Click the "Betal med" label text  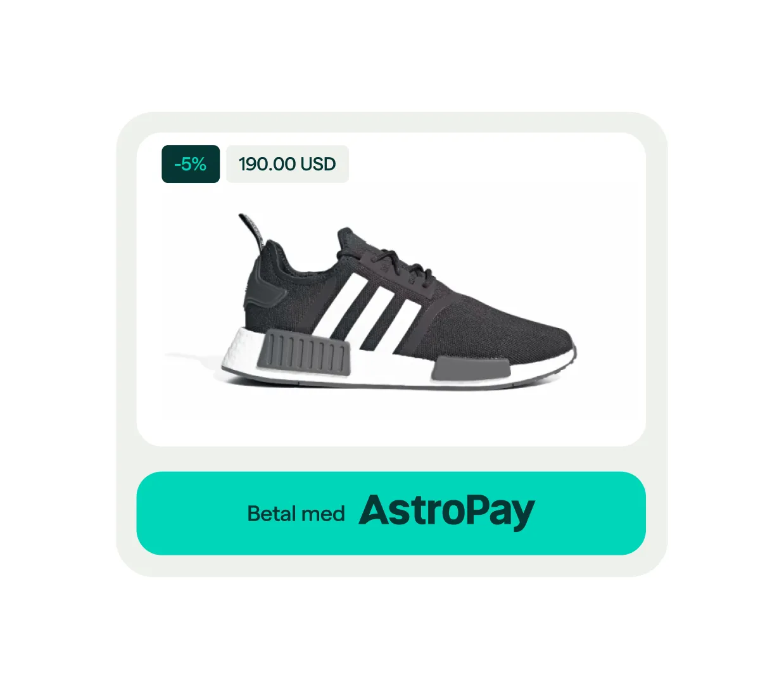296,514
